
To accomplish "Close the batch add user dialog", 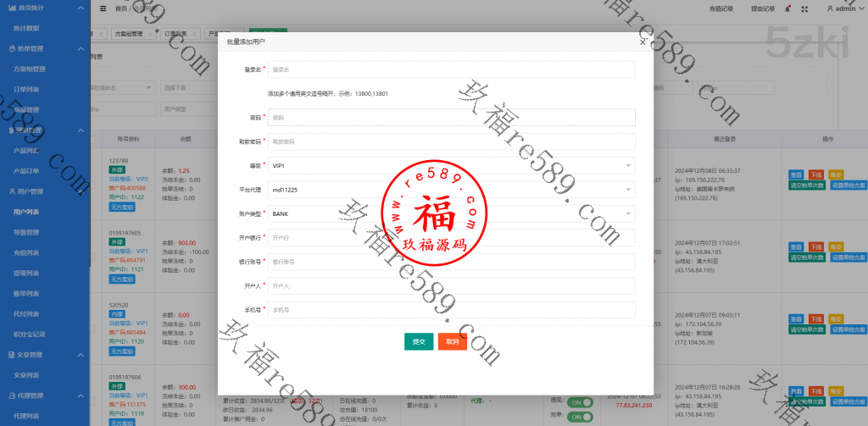I will point(642,41).
